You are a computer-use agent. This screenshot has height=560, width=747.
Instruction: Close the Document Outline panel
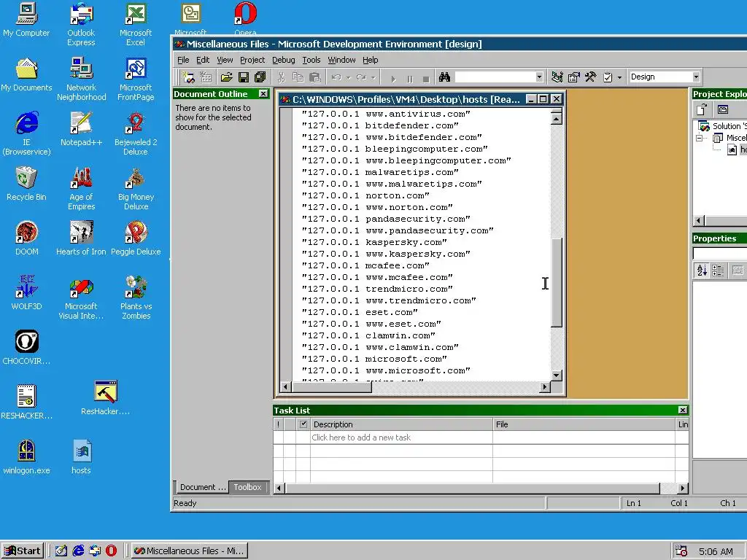click(263, 94)
